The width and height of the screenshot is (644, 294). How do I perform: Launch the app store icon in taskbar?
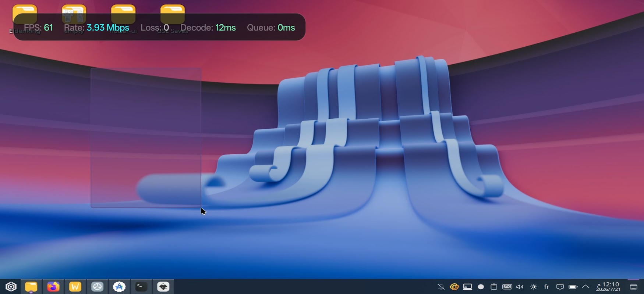click(119, 287)
